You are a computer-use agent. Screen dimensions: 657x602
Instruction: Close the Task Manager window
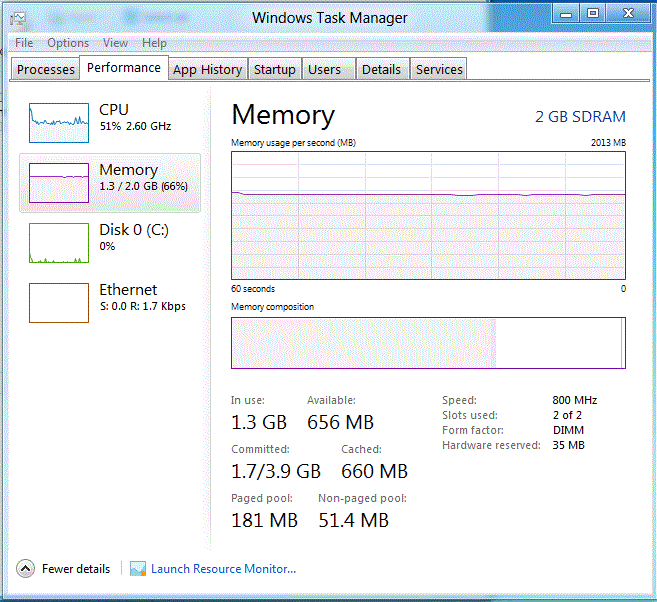pyautogui.click(x=628, y=14)
